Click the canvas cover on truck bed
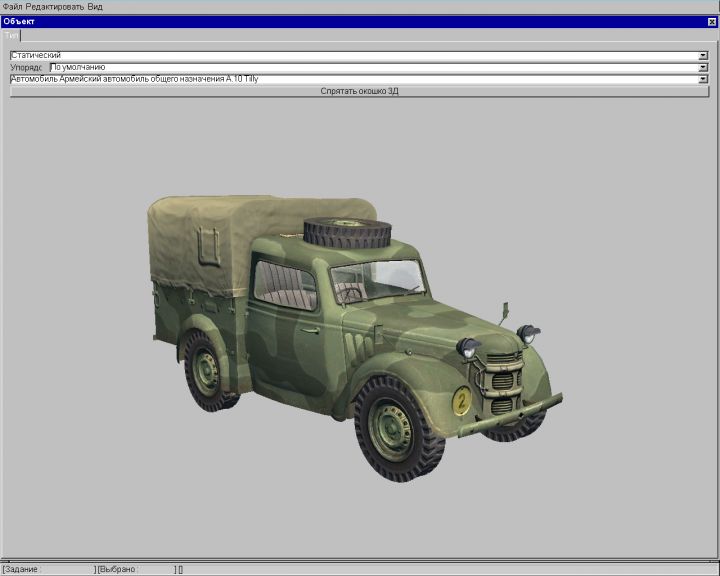This screenshot has height=576, width=720. coord(200,240)
